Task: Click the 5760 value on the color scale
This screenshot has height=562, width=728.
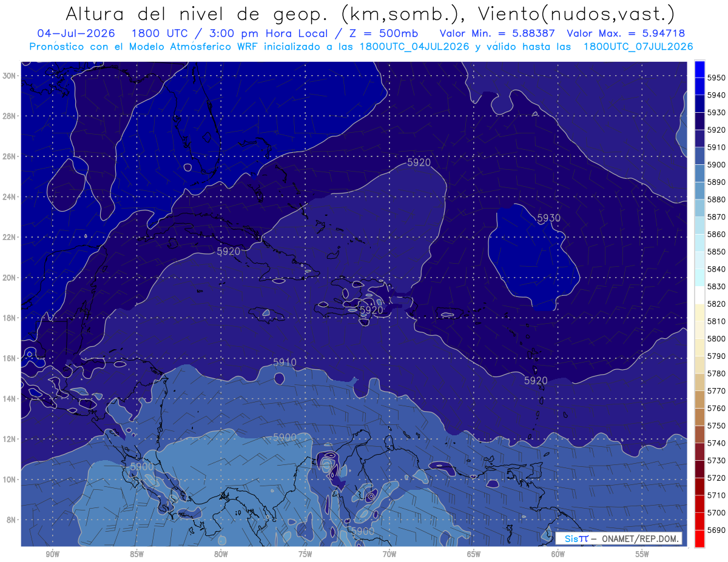Action: (x=716, y=408)
